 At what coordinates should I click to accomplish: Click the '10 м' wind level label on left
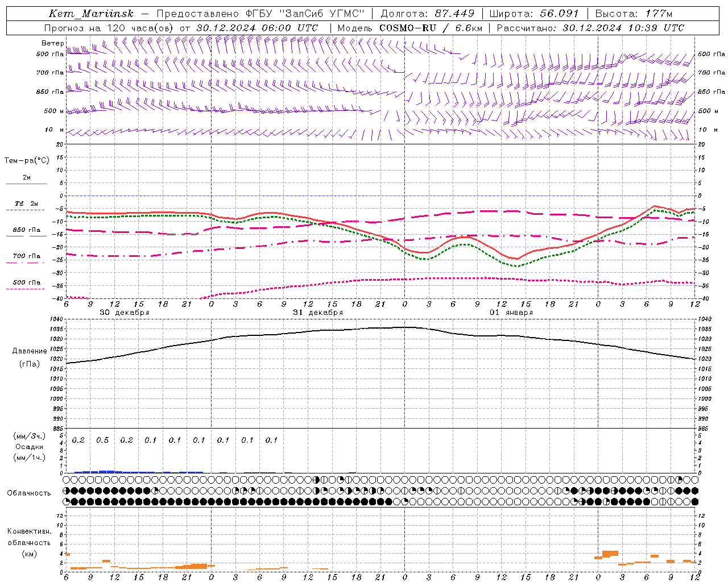click(55, 130)
